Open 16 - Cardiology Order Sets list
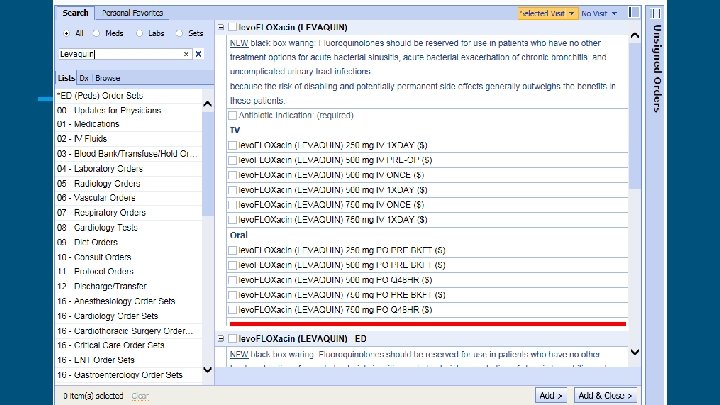The image size is (720, 405). pos(129,316)
